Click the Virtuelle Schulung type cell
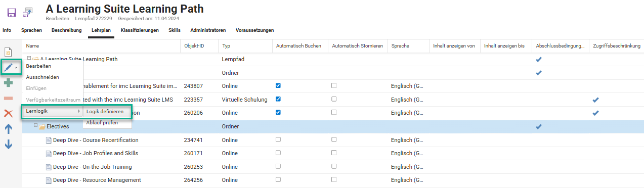The width and height of the screenshot is (644, 188). (245, 100)
